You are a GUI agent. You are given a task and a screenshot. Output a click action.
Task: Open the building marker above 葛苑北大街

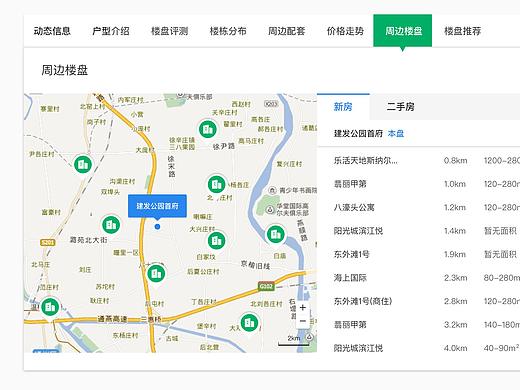pos(111,225)
